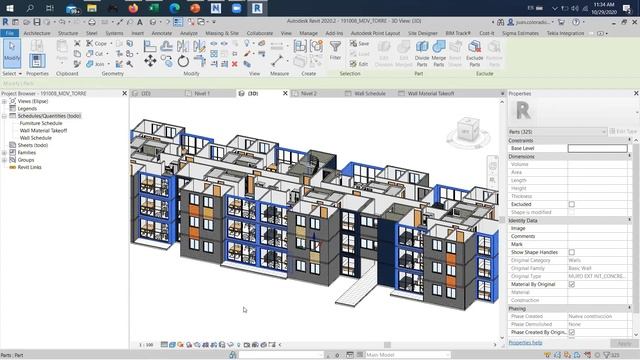Screen dimensions: 640x360
Task: Click the red Delete X icon
Action: point(235,64)
